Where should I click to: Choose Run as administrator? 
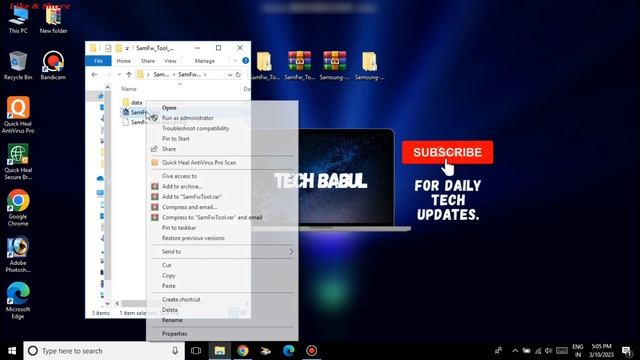(x=188, y=118)
